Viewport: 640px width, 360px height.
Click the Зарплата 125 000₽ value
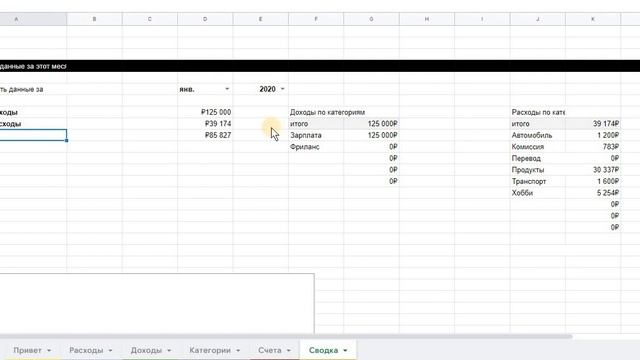click(x=371, y=135)
